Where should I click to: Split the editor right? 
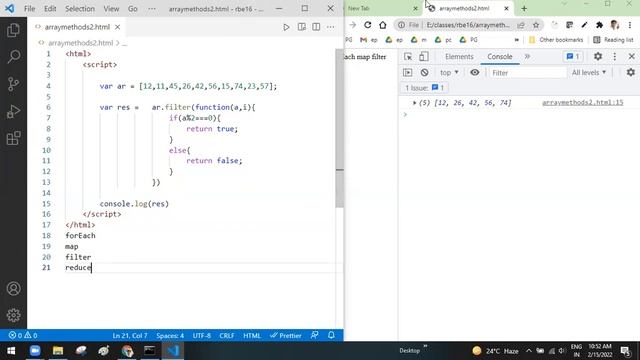click(x=316, y=27)
